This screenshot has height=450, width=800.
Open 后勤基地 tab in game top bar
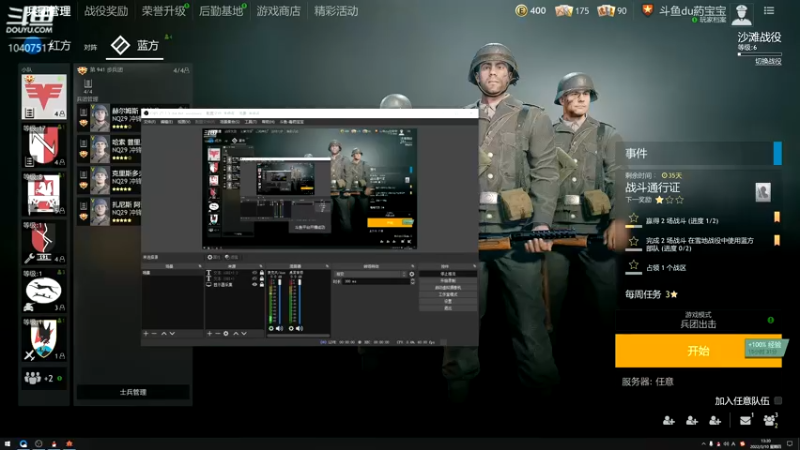[221, 11]
